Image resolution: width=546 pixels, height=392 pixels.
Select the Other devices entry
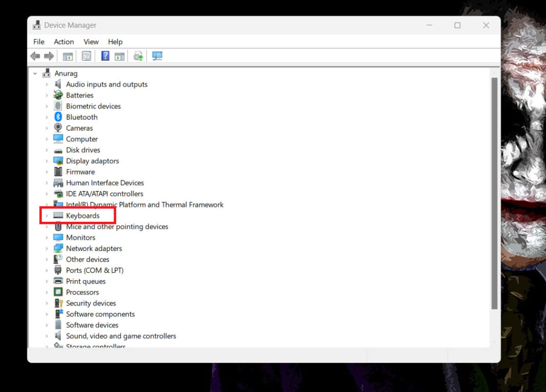pos(87,259)
